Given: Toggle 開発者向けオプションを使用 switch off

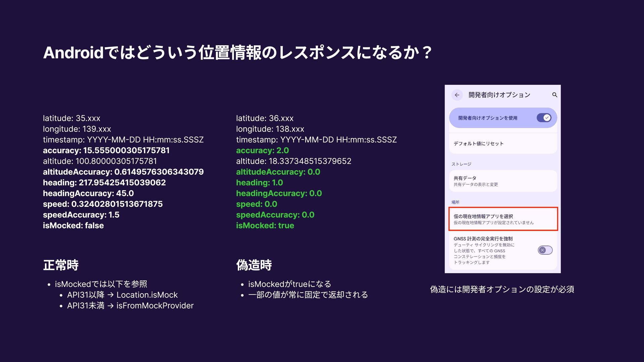Looking at the screenshot, I should 544,118.
